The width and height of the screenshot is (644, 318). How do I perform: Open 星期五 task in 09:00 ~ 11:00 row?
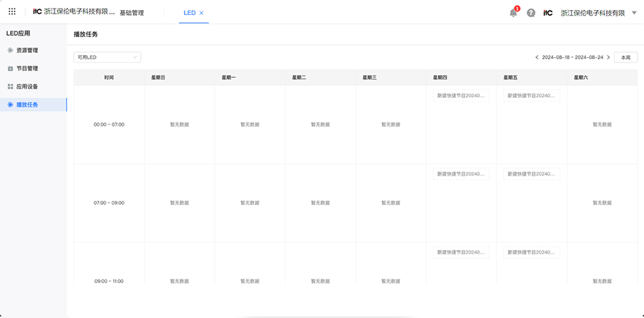(x=532, y=252)
